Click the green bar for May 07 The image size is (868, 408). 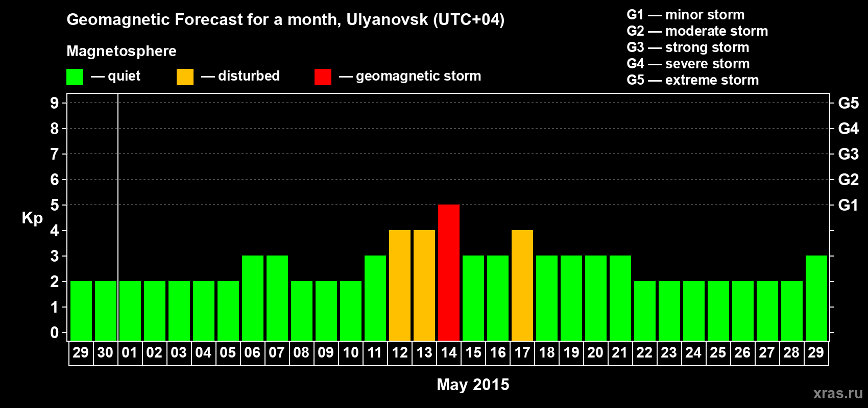click(277, 298)
